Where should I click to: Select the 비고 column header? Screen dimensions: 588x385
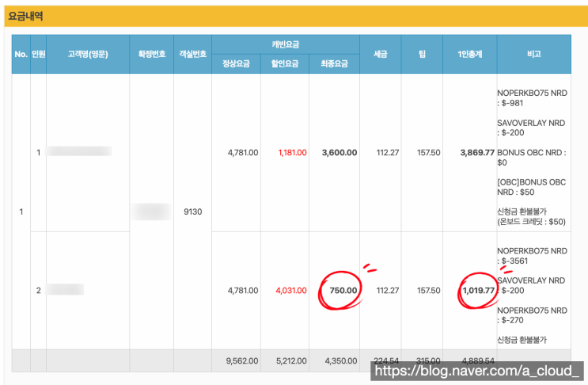[534, 54]
